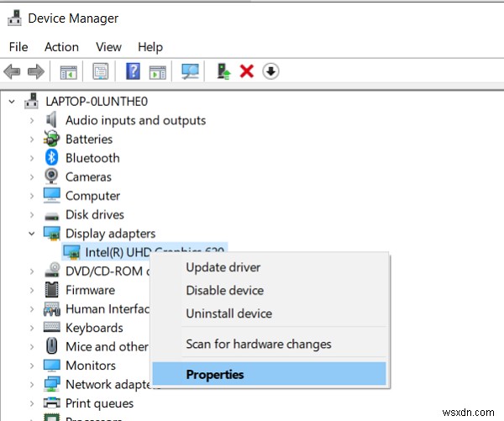
Task: Click the DVD/CD-ROM drive icon
Action: point(52,270)
